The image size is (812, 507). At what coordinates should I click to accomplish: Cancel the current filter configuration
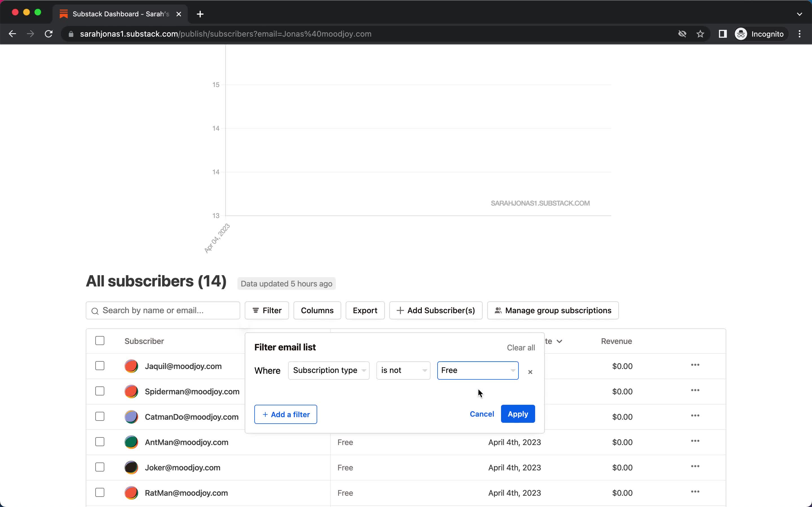482,414
